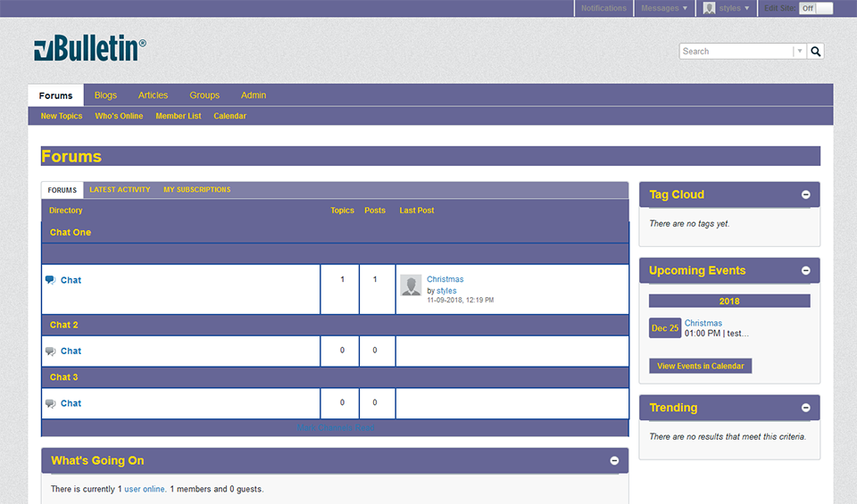Open the styles user menu
This screenshot has height=504, width=857.
coord(734,8)
